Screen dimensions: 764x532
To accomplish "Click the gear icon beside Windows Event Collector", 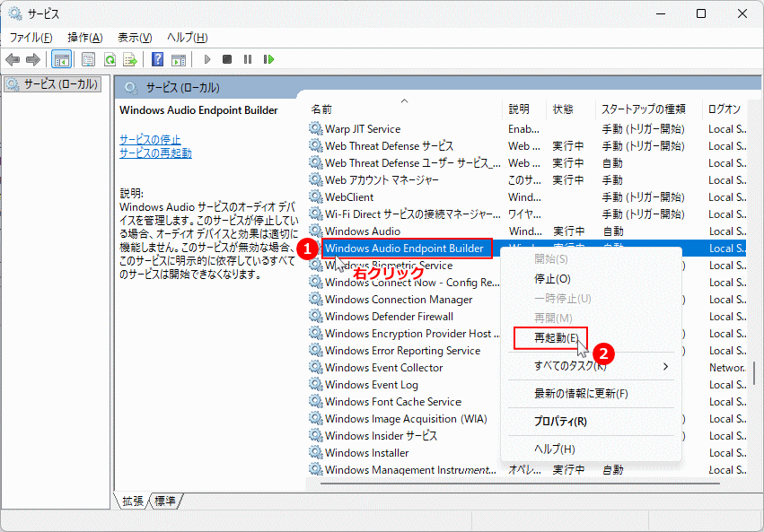I will [316, 368].
